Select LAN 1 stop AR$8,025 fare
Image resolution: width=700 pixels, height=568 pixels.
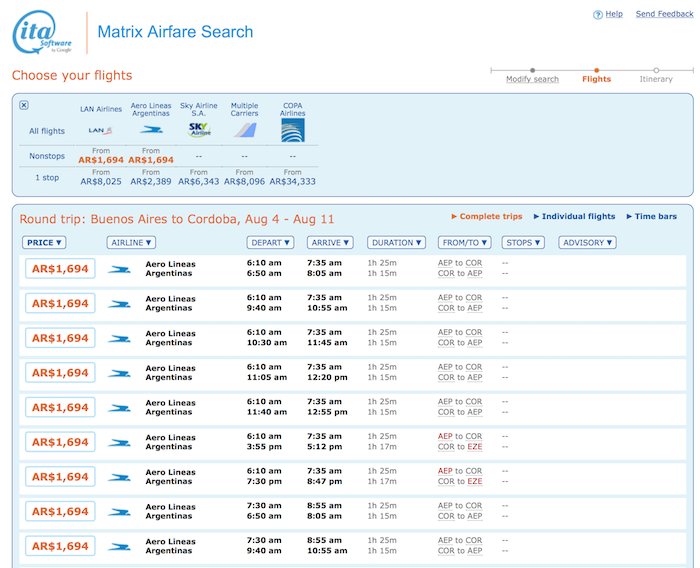[x=101, y=181]
